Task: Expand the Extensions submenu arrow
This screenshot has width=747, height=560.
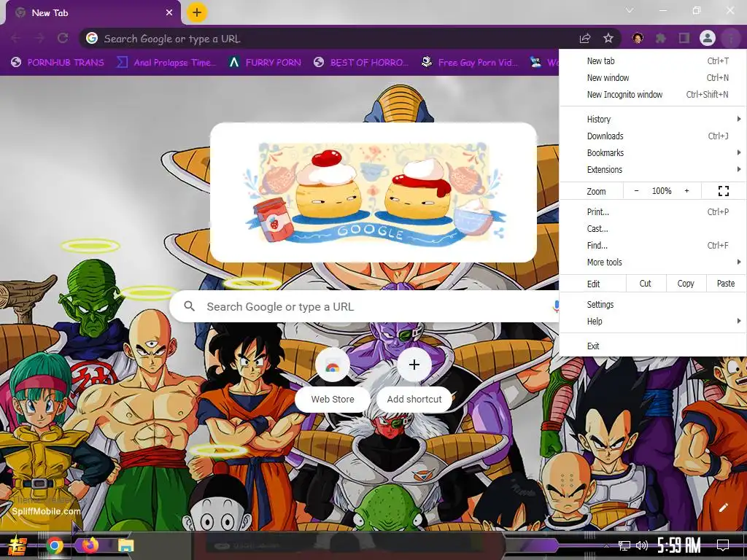Action: click(x=738, y=169)
